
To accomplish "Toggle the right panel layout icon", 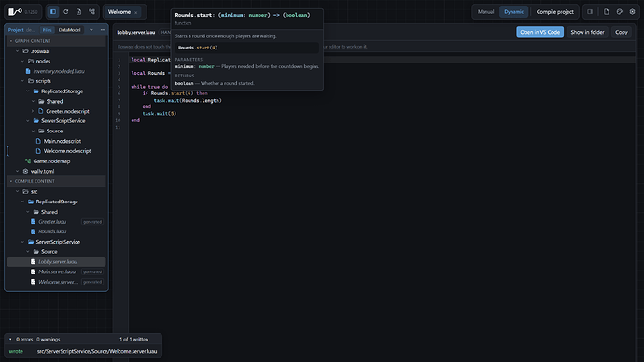I will (590, 12).
